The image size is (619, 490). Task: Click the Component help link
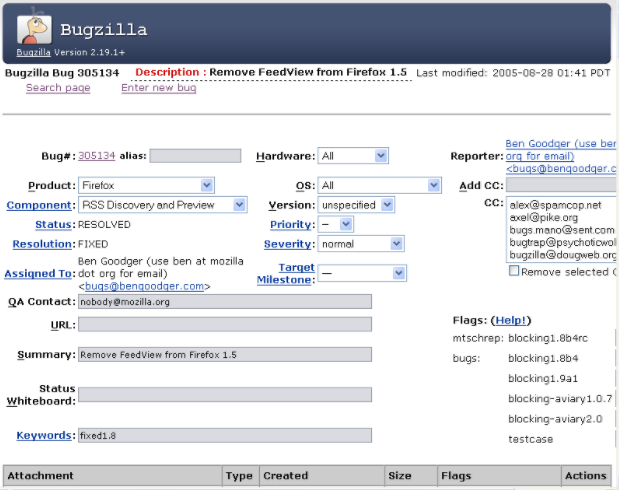(x=39, y=205)
